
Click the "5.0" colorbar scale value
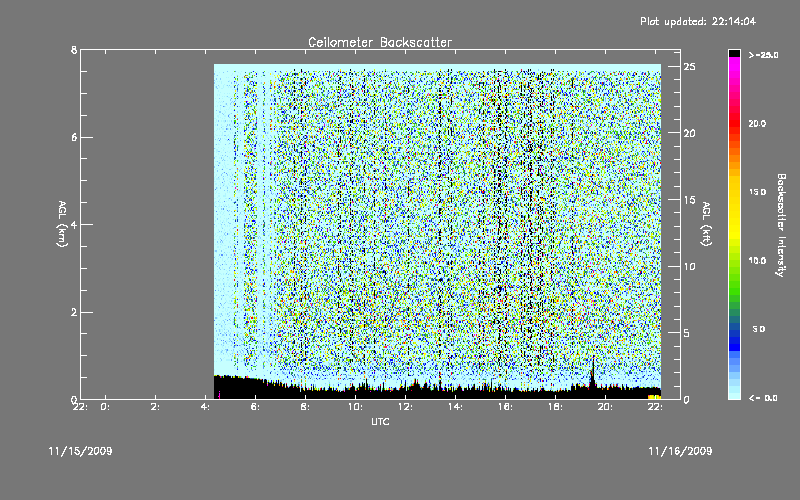click(759, 329)
